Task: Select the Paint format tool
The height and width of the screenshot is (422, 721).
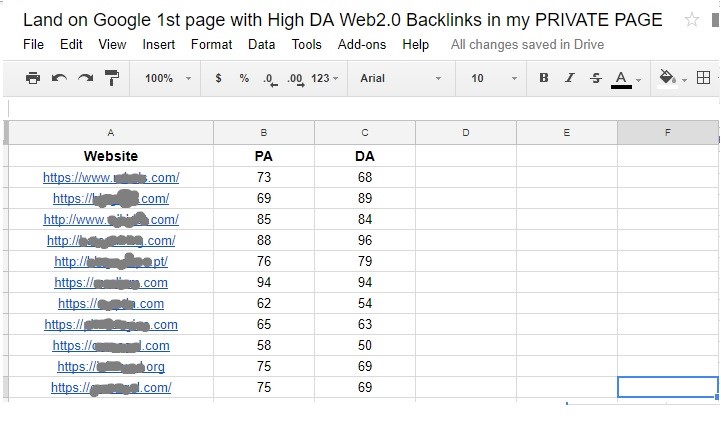Action: pos(111,78)
